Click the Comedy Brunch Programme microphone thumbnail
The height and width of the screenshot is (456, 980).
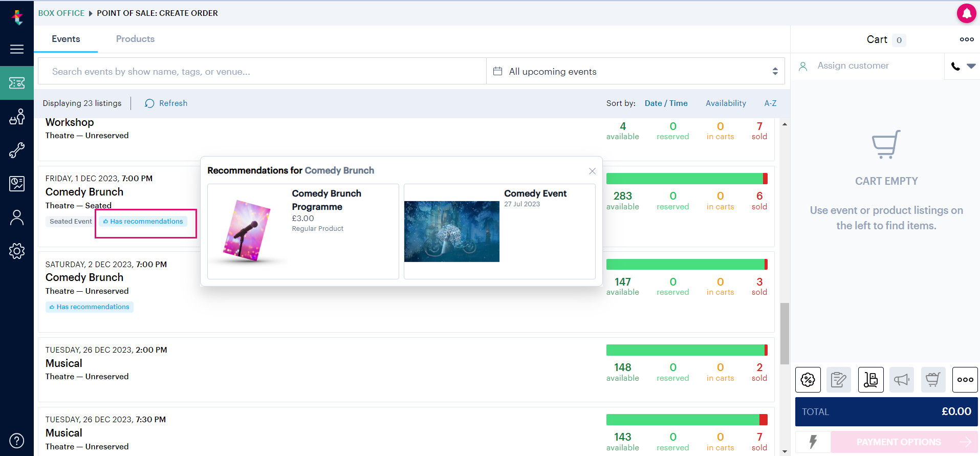248,231
